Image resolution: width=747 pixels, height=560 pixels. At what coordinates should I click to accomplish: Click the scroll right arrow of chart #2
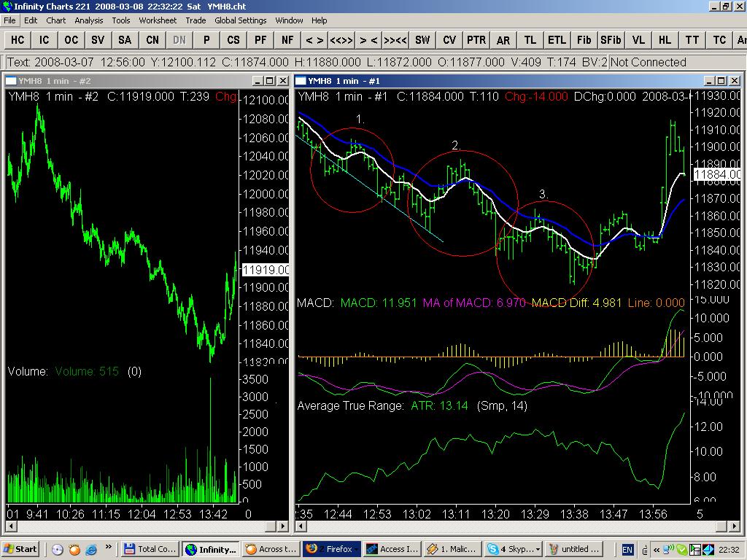tap(283, 526)
